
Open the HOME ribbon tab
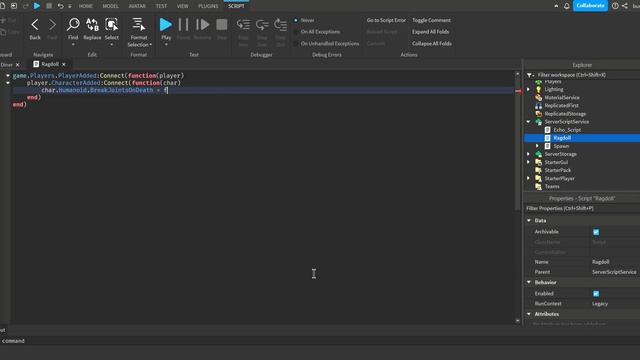pyautogui.click(x=86, y=6)
